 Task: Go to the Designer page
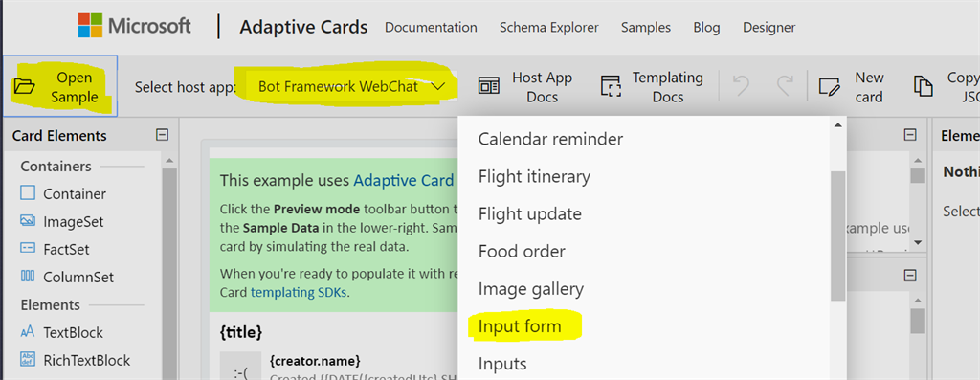768,28
